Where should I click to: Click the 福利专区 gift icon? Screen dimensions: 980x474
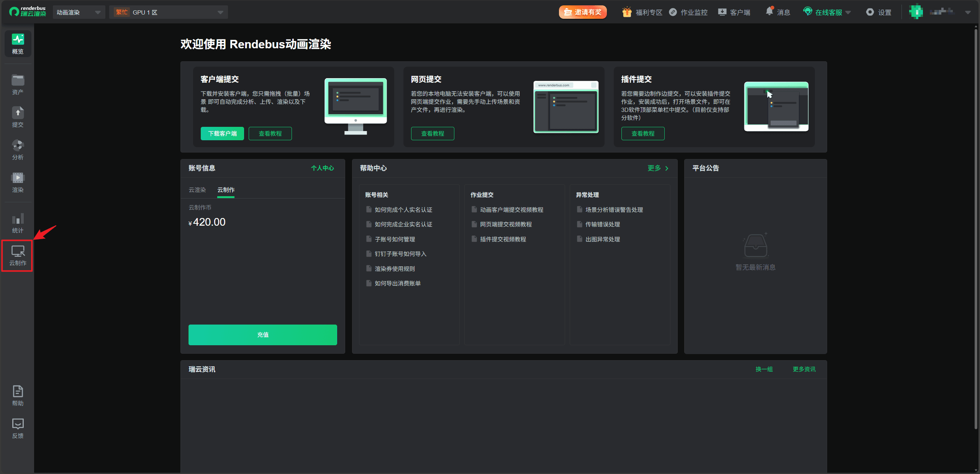coord(627,12)
